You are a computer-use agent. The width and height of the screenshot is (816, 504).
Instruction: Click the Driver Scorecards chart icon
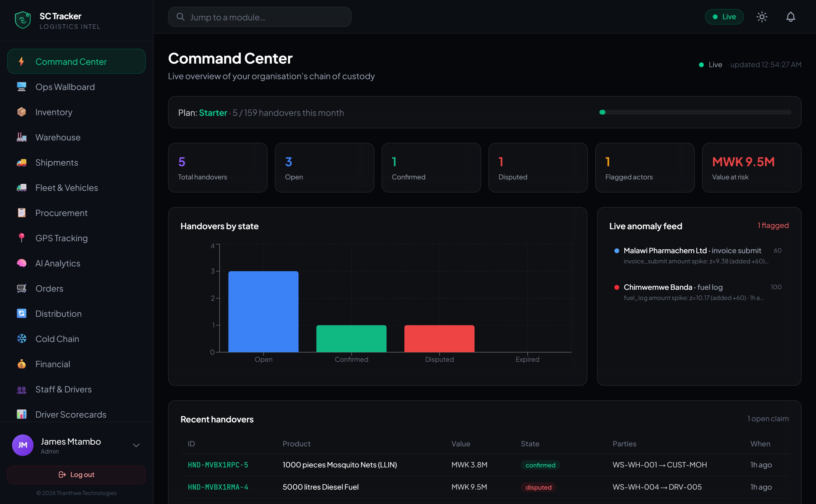pos(21,414)
